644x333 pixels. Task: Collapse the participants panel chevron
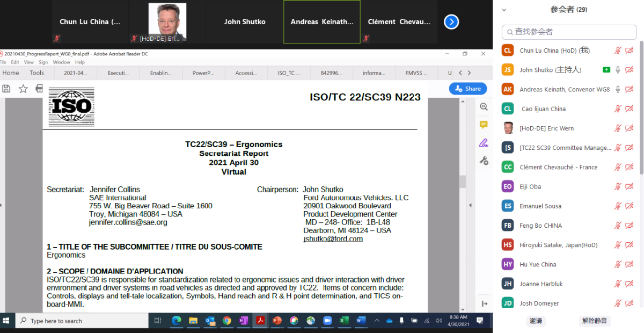(504, 10)
